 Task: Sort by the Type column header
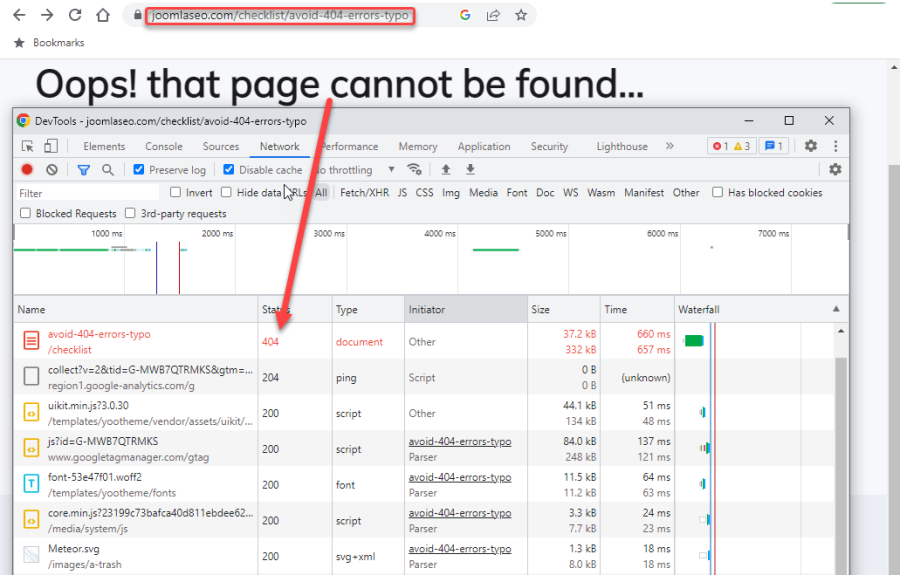pos(368,309)
